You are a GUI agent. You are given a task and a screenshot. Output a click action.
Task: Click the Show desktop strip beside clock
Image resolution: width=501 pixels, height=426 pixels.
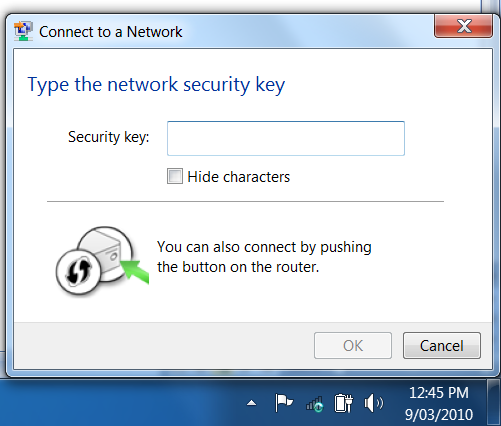coord(494,402)
